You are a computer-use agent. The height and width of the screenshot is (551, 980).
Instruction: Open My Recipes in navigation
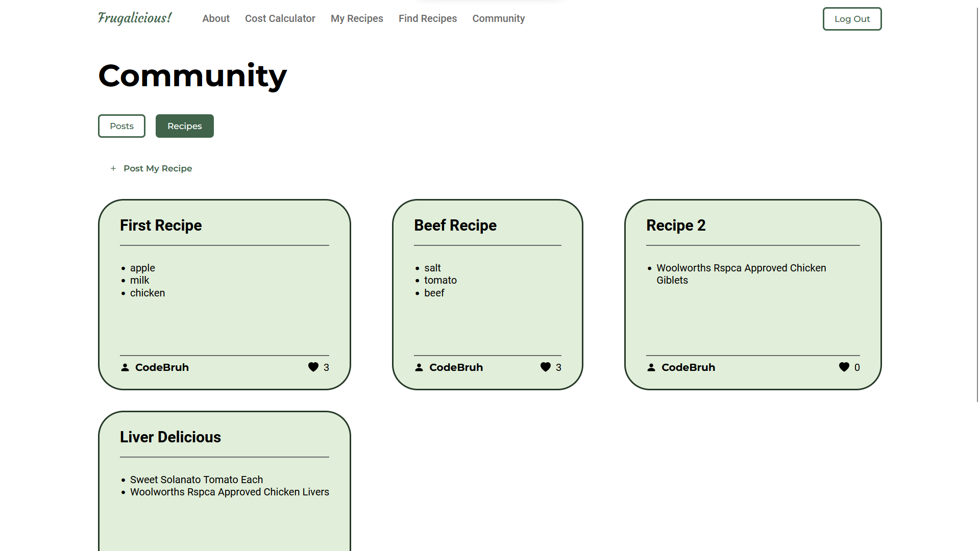[x=357, y=18]
